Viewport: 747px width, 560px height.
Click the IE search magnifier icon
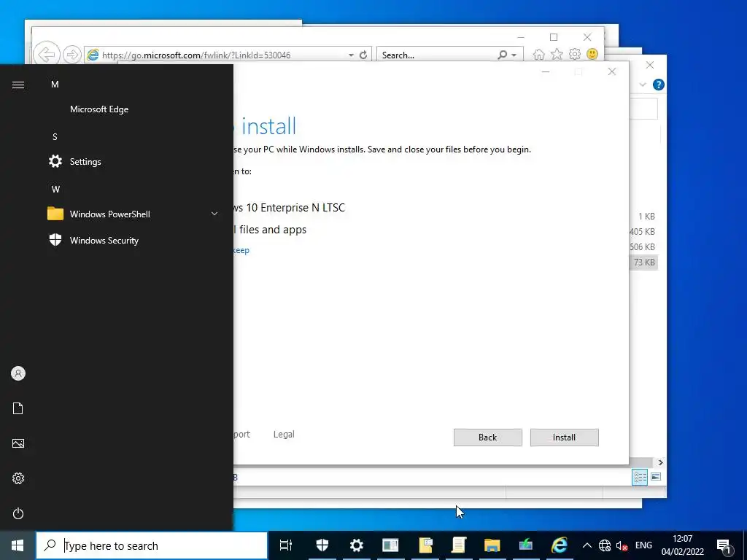click(x=502, y=55)
